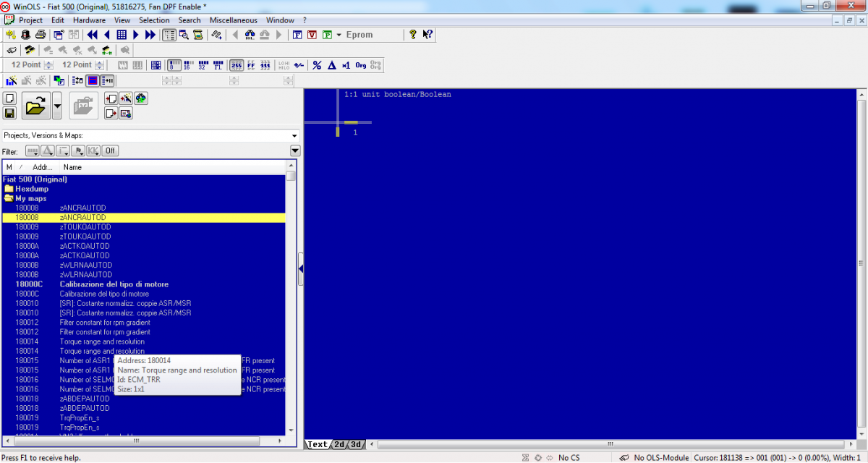
Task: Adjust the first 12 Point font size spinner
Action: pos(49,65)
